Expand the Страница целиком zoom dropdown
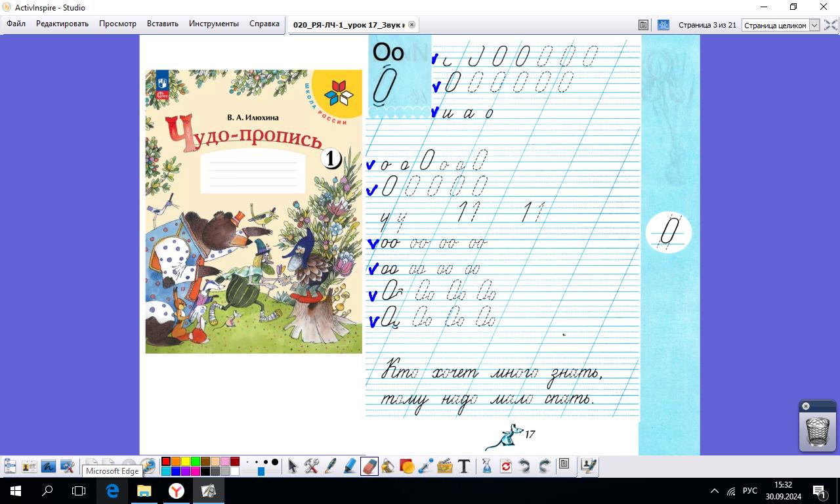840x504 pixels. (x=814, y=25)
